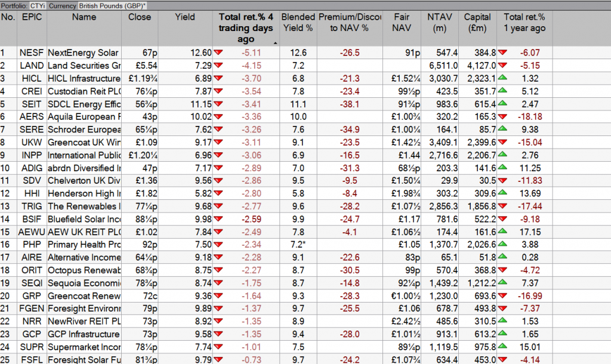611x364 pixels.
Task: Click the red down arrow in the UKW row's 1-year return
Action: [x=502, y=142]
